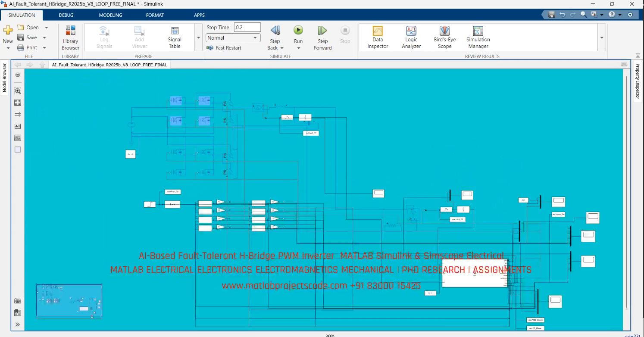The image size is (644, 337).
Task: Click the Zoom tool in canvas palette
Action: [18, 91]
